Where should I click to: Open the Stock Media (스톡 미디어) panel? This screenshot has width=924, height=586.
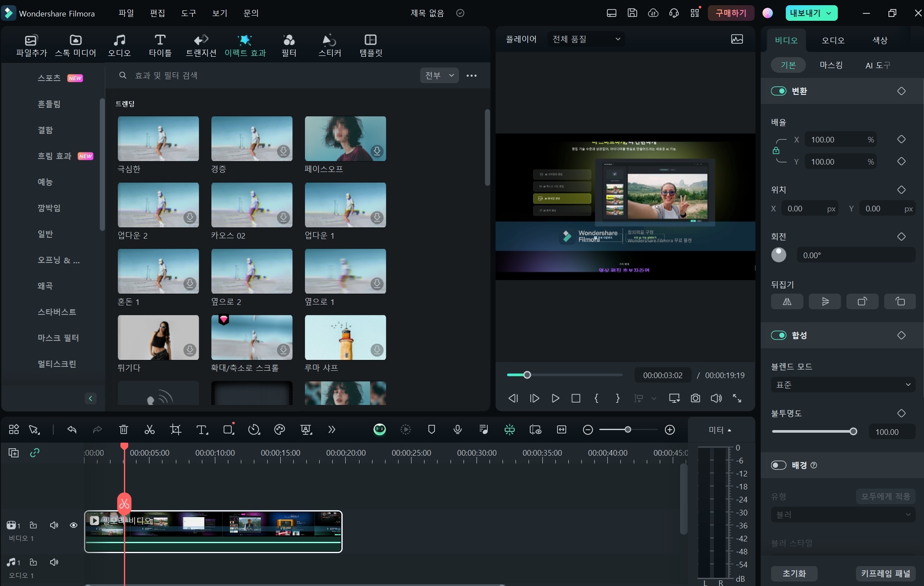tap(75, 45)
